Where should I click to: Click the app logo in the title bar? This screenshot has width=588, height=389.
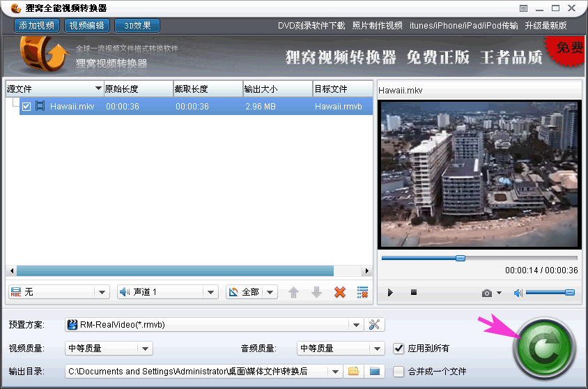click(16, 8)
